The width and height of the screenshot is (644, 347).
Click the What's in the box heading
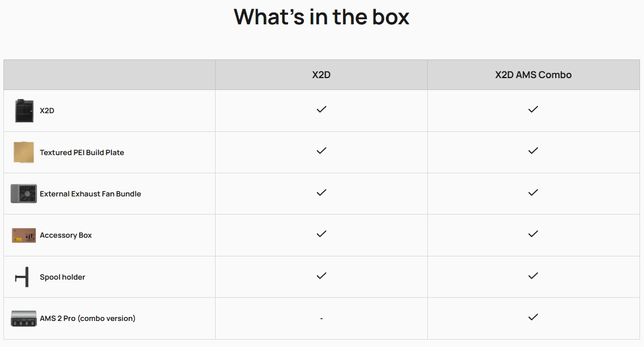click(x=321, y=17)
